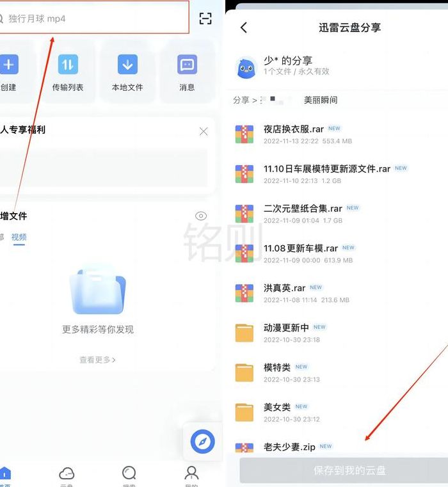Viewport: 448px width, 487px height.
Task: Click archive icon of 11.08更新车模.rar
Action: tap(244, 253)
